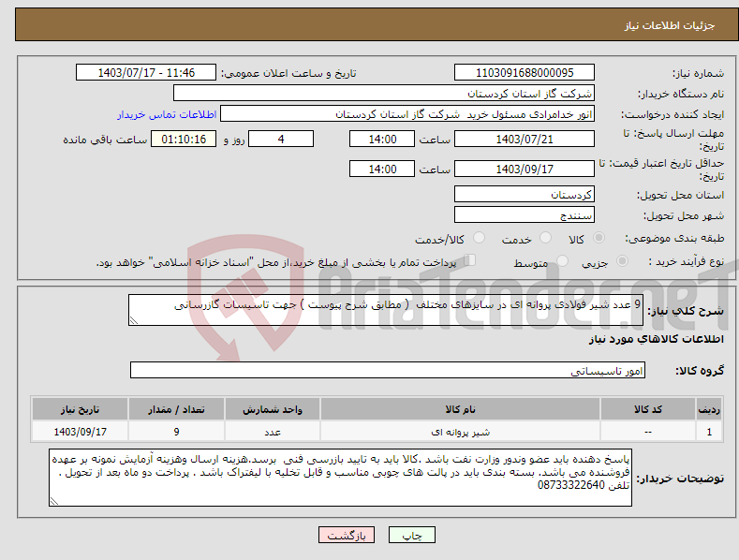This screenshot has width=739, height=560.
Task: Click the table date cell 1403/09/17
Action: (81, 432)
